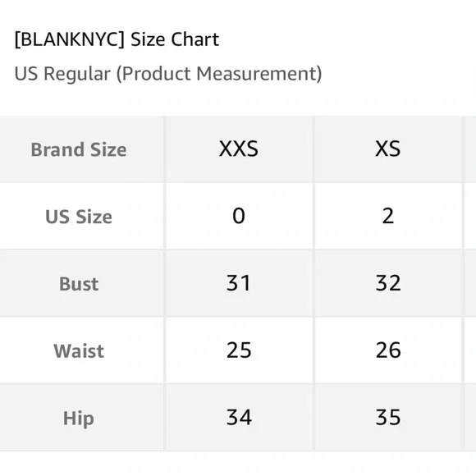The width and height of the screenshot is (476, 476).
Task: Select the US size 0 cell
Action: [x=239, y=217]
